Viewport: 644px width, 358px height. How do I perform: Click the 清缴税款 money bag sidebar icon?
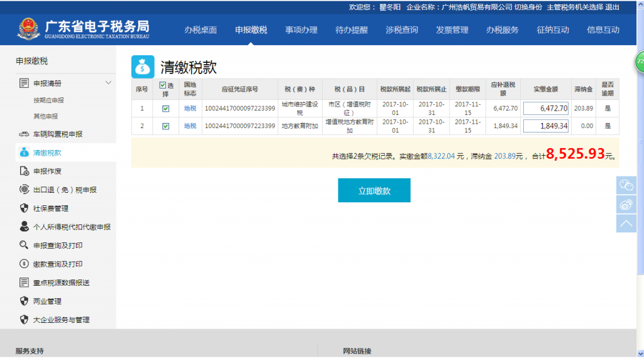pyautogui.click(x=24, y=152)
